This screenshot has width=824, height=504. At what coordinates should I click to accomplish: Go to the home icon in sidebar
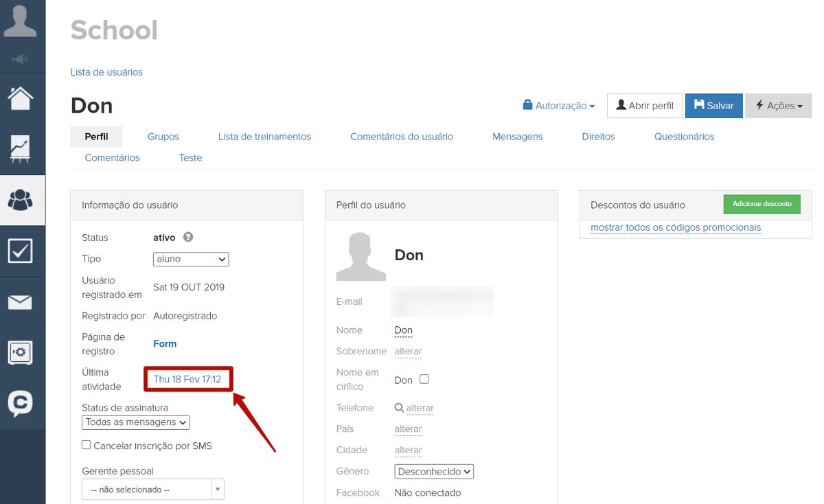[x=21, y=98]
